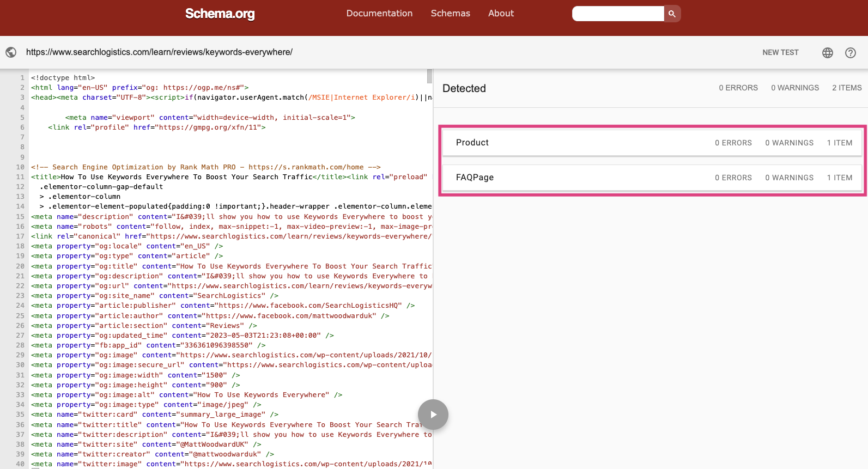Image resolution: width=868 pixels, height=469 pixels.
Task: Open the Documentation menu item
Action: tap(379, 13)
